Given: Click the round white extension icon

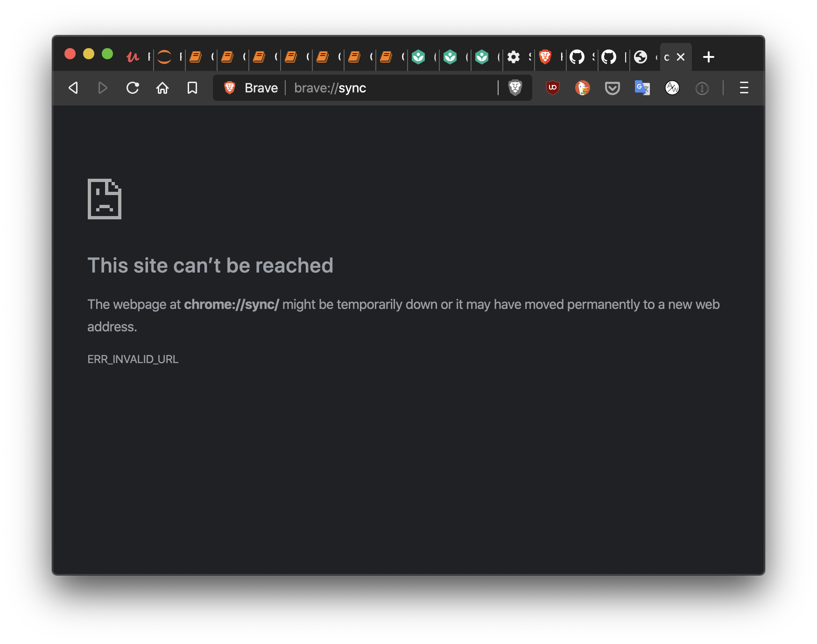Looking at the screenshot, I should tap(672, 88).
